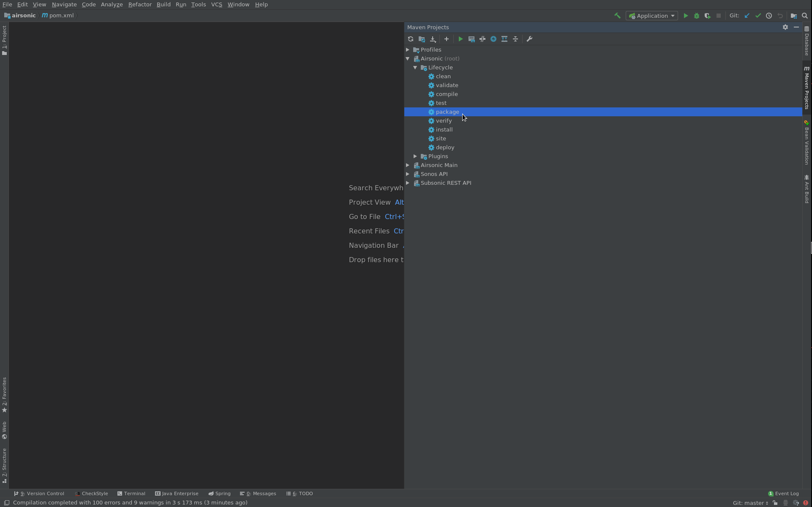Show Git history clock icon
Viewport: 812px width, 507px height.
pos(769,16)
